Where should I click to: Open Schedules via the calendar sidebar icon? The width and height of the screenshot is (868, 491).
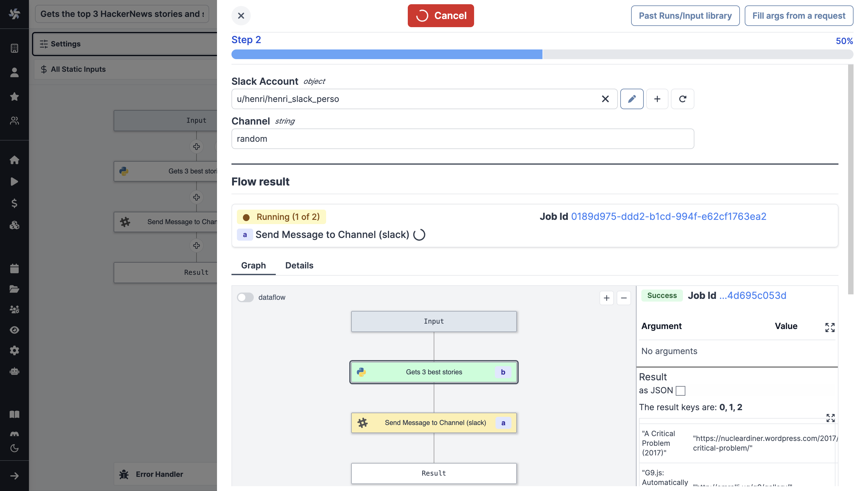point(14,268)
